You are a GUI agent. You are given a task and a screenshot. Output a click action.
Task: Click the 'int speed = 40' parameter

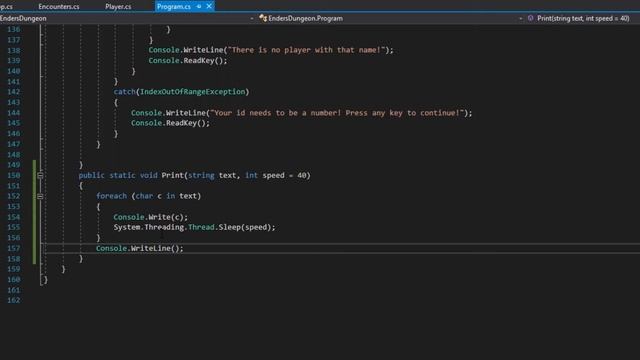[x=276, y=176]
